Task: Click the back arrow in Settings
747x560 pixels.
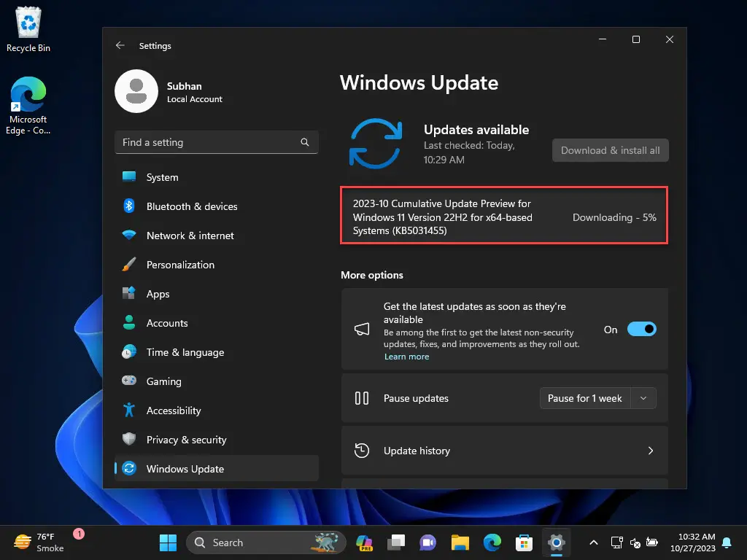Action: 120,45
